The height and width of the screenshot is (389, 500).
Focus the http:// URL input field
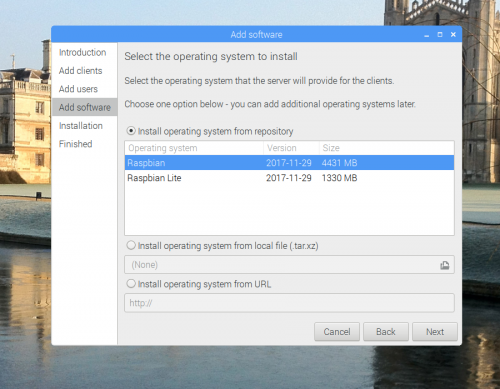coord(289,303)
